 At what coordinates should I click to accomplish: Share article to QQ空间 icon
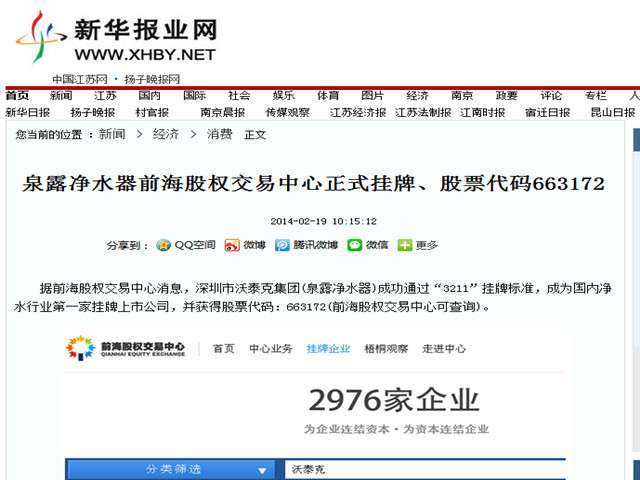[163, 245]
